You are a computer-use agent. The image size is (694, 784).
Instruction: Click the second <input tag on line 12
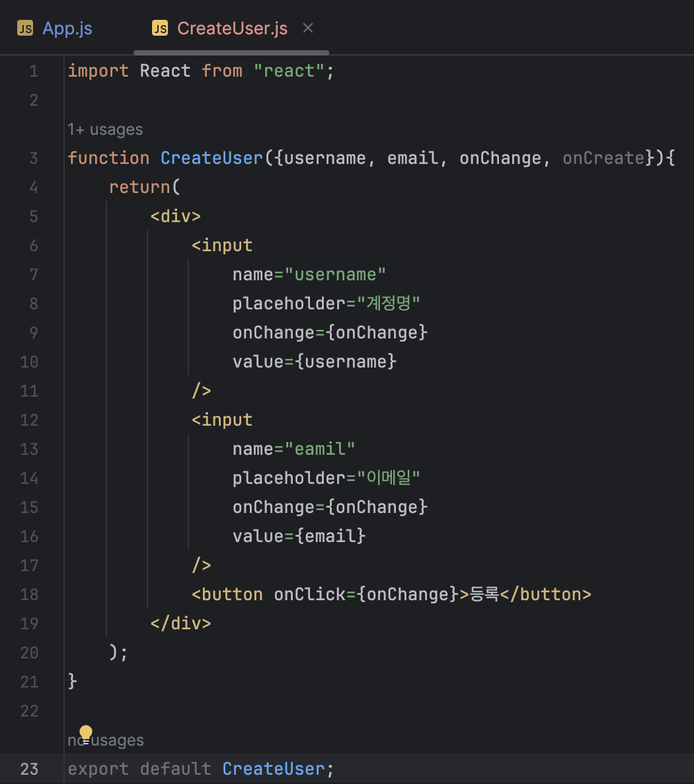222,420
